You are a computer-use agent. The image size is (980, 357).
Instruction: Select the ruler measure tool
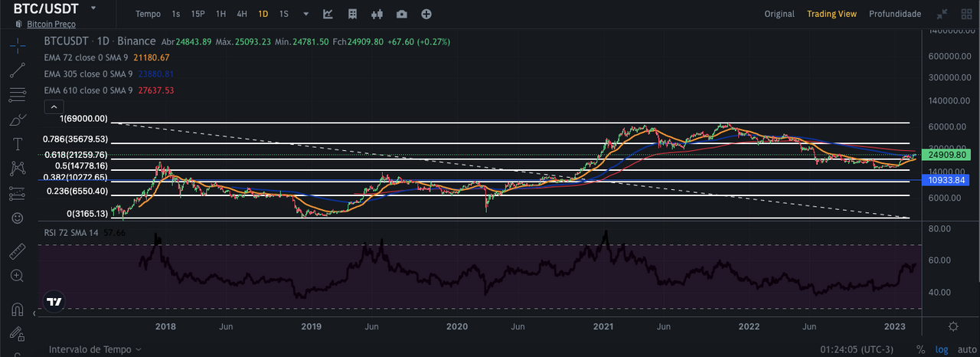click(18, 251)
